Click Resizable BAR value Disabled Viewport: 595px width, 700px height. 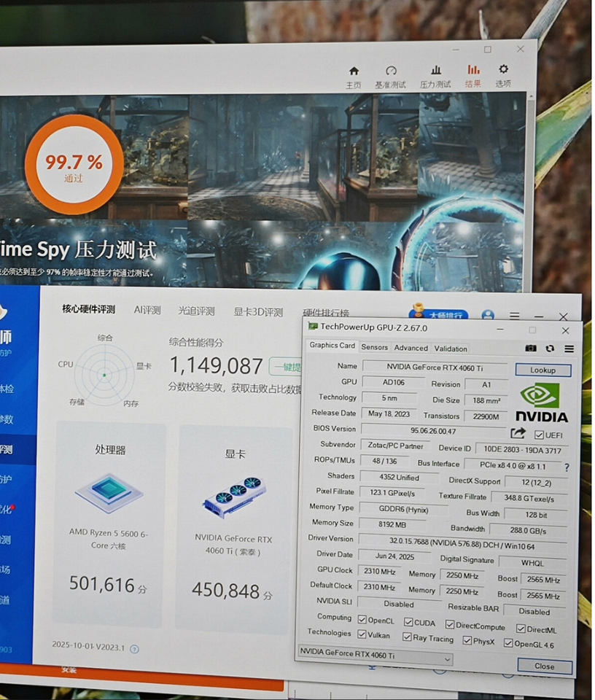pos(534,611)
